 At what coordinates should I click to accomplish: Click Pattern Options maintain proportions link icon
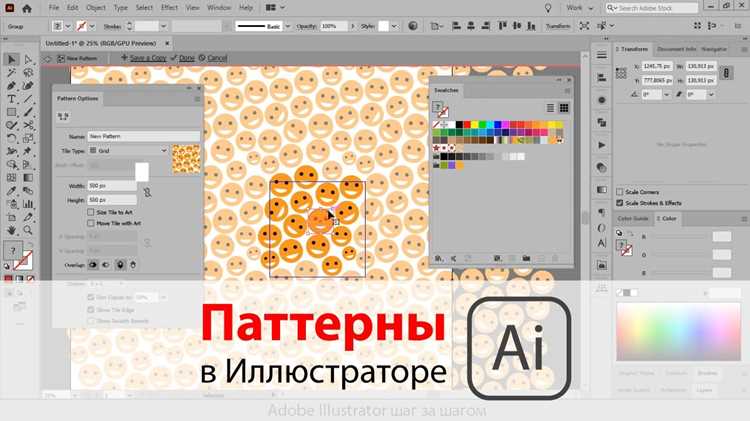click(147, 192)
